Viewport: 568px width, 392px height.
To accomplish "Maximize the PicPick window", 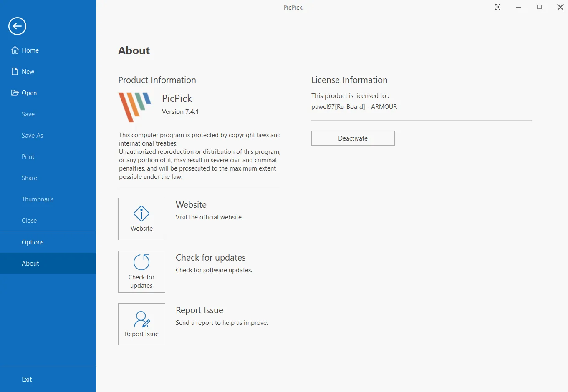I will click(539, 7).
